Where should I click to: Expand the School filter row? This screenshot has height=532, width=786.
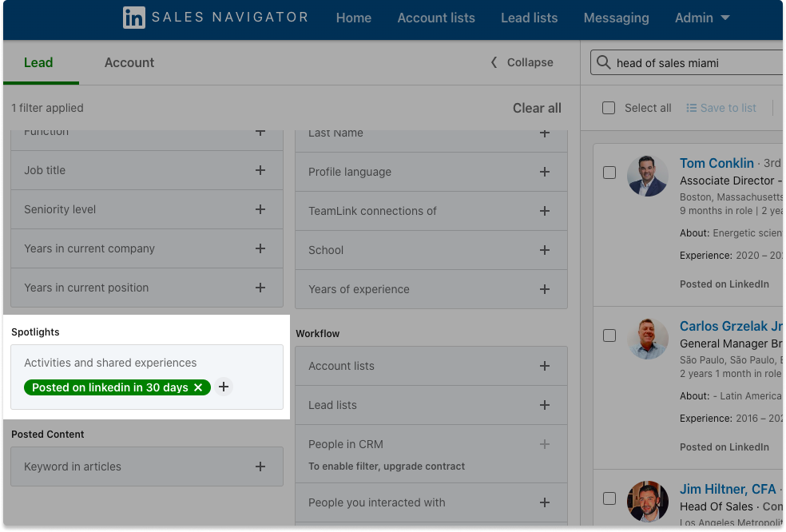click(431, 250)
